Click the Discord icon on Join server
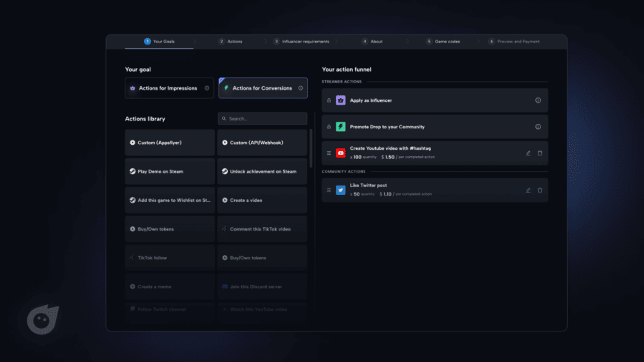Image resolution: width=644 pixels, height=362 pixels. click(x=225, y=287)
